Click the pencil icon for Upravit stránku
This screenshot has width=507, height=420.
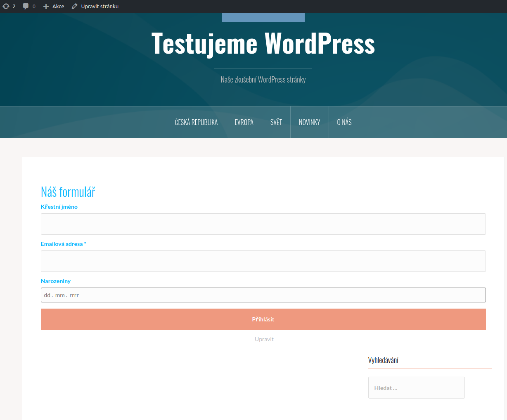tap(75, 6)
